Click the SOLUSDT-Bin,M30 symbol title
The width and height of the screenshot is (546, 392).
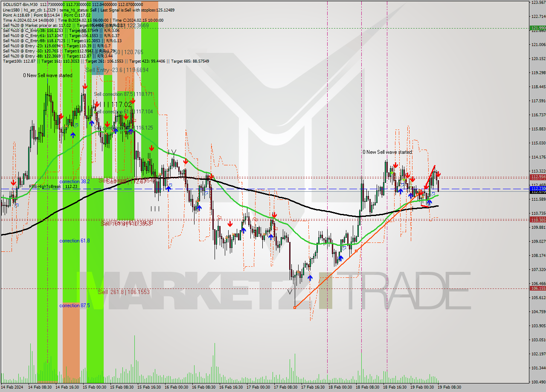[20, 4]
